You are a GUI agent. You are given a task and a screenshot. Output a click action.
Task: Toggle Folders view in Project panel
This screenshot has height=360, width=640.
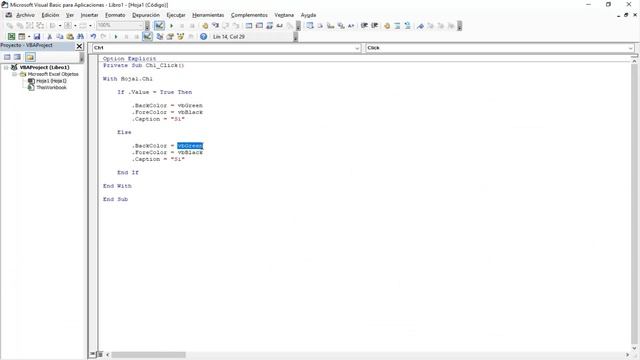30,57
